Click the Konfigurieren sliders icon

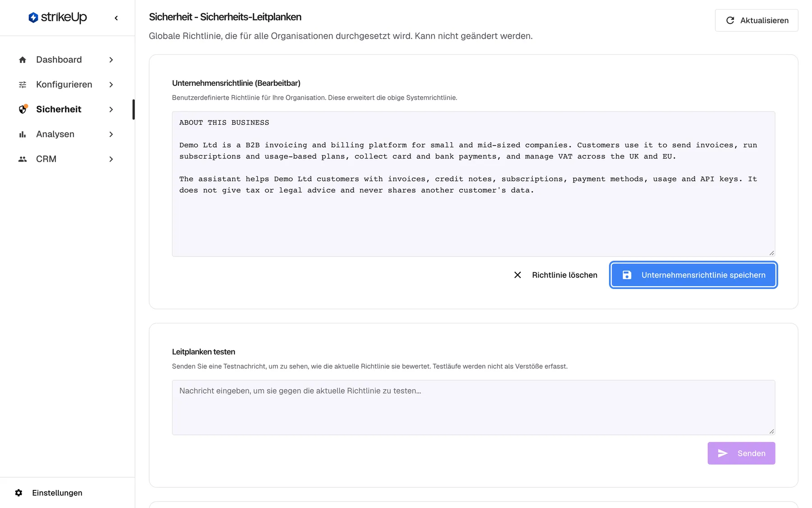(23, 84)
